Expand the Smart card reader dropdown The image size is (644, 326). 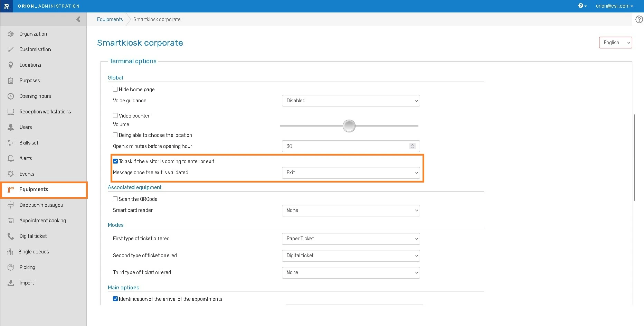coord(351,210)
